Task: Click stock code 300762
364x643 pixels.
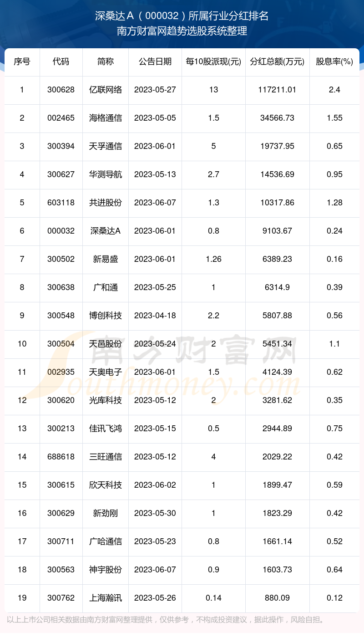Action: (x=61, y=598)
